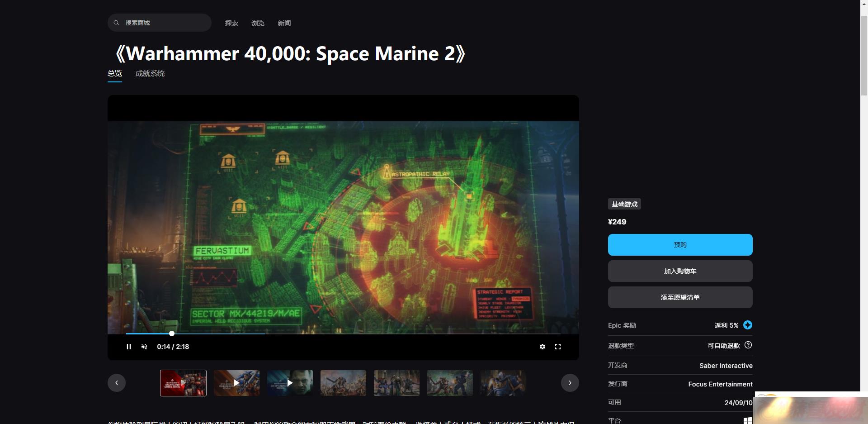
Task: Click the search magnifier icon
Action: [x=116, y=23]
